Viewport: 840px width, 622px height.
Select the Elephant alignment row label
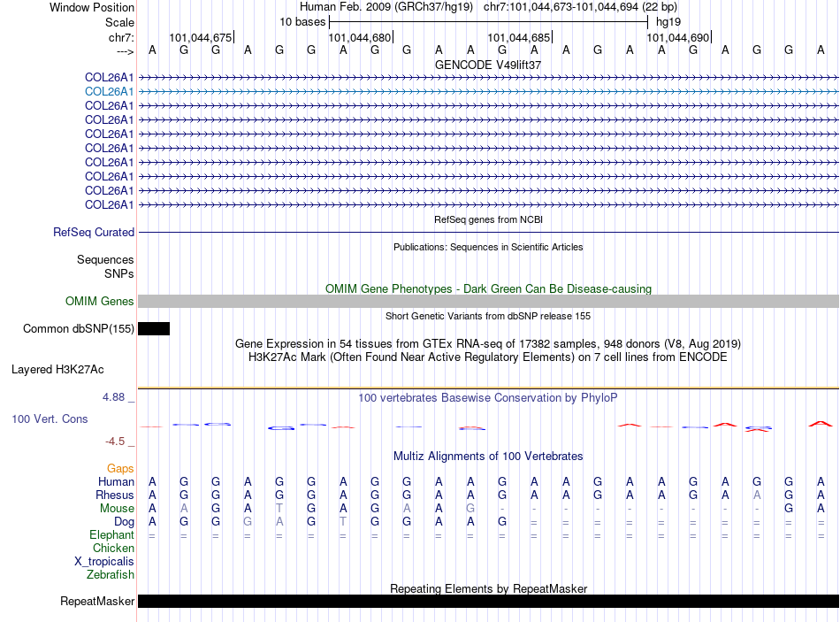point(111,534)
